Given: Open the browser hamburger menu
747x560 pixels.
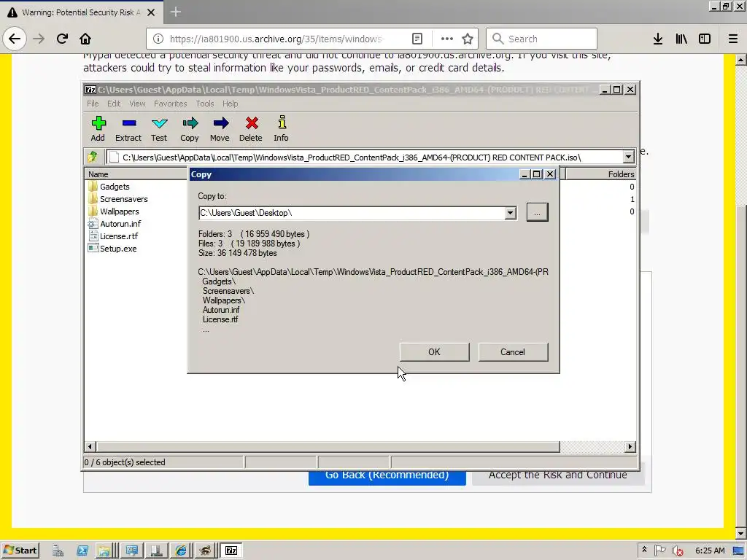Looking at the screenshot, I should 733,39.
